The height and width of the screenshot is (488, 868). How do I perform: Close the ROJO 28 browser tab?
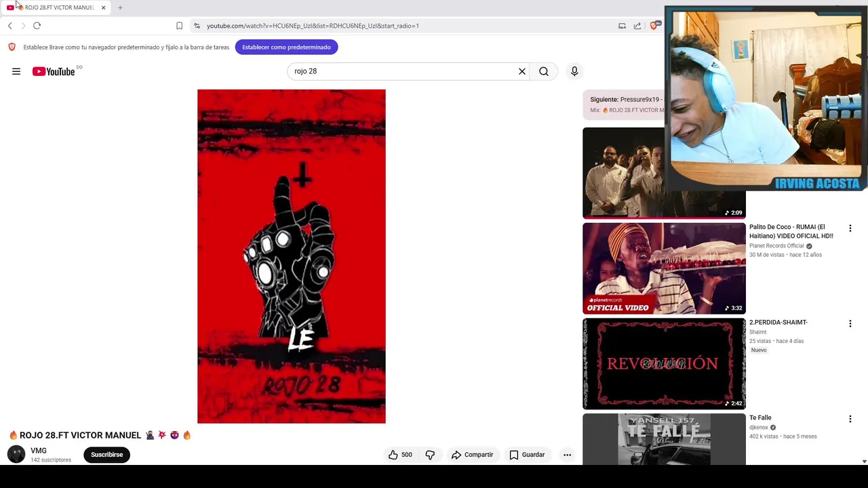tap(103, 7)
